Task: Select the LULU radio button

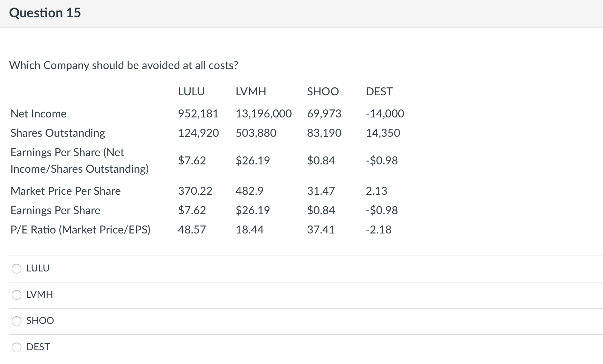Action: (x=17, y=268)
